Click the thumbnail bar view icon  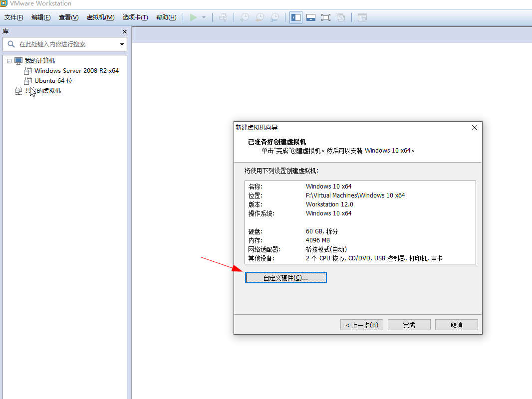coord(311,17)
